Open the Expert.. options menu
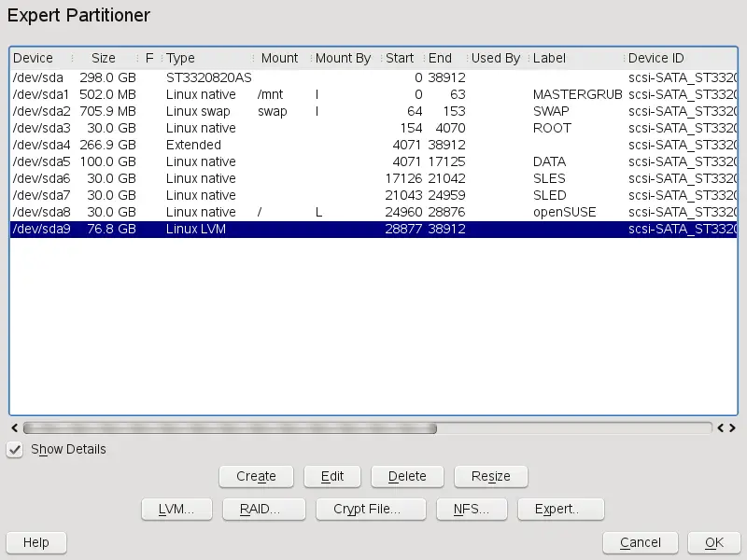The height and width of the screenshot is (560, 747). point(557,510)
